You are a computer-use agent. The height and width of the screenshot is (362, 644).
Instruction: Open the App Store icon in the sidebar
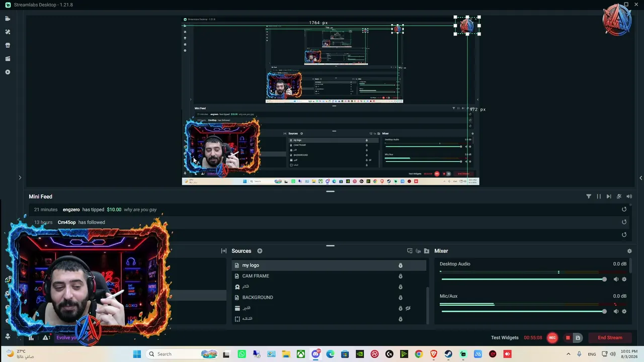pyautogui.click(x=8, y=45)
